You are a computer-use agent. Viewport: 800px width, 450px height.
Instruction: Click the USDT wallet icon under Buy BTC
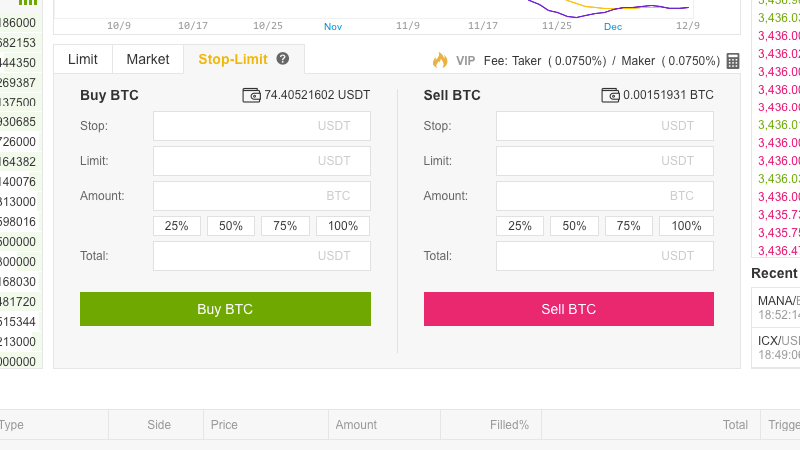252,96
